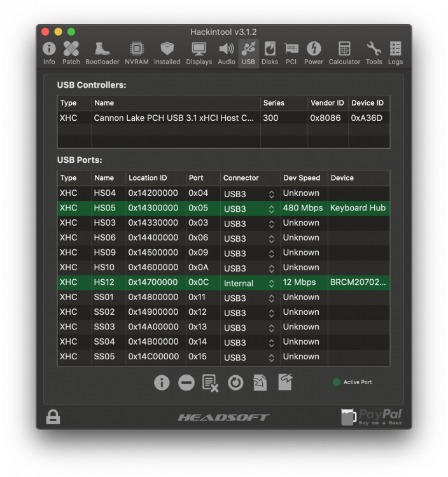Click location ID 0x14A00000
This screenshot has width=448, height=477.
[153, 327]
